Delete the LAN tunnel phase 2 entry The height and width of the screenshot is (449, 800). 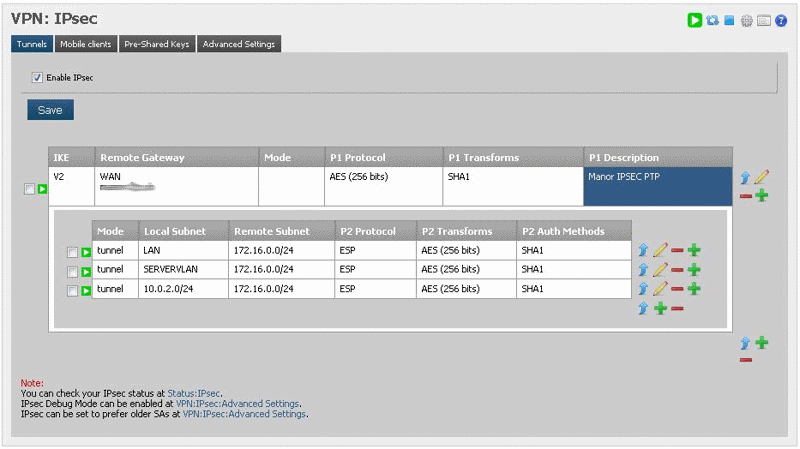tap(677, 250)
